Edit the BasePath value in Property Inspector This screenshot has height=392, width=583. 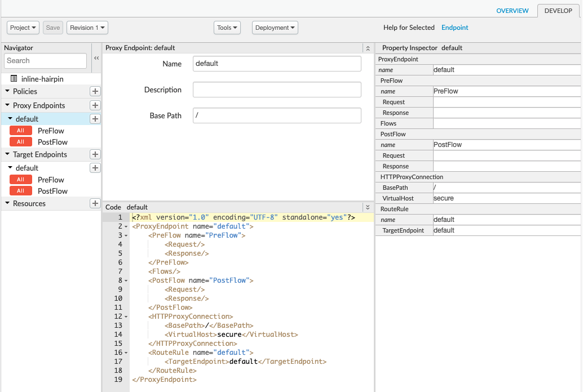[507, 188]
